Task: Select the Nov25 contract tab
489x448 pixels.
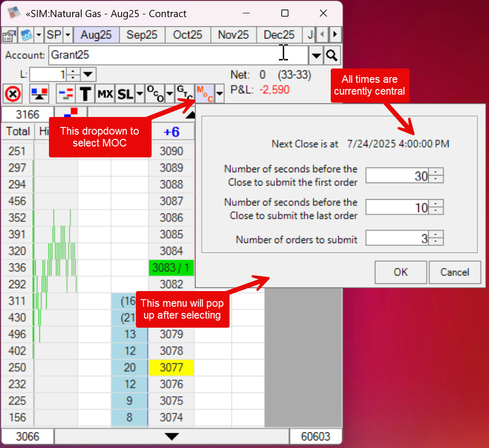Action: pos(233,35)
